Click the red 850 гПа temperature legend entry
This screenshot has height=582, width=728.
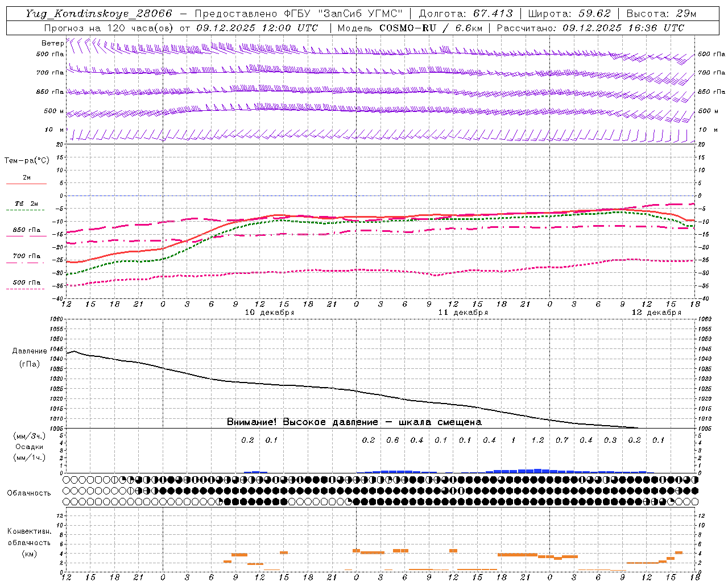pos(26,230)
